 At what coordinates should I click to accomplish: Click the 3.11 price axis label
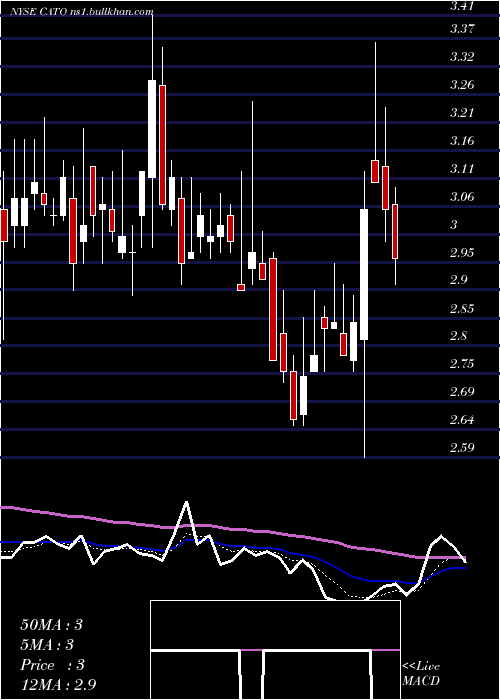(x=462, y=169)
